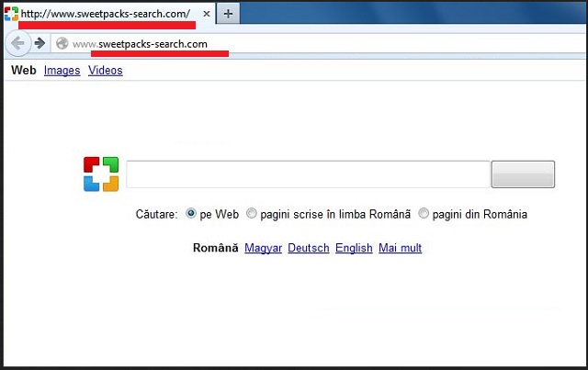The width and height of the screenshot is (588, 370).
Task: Click the SweetPacks colored squares logo
Action: point(101,174)
